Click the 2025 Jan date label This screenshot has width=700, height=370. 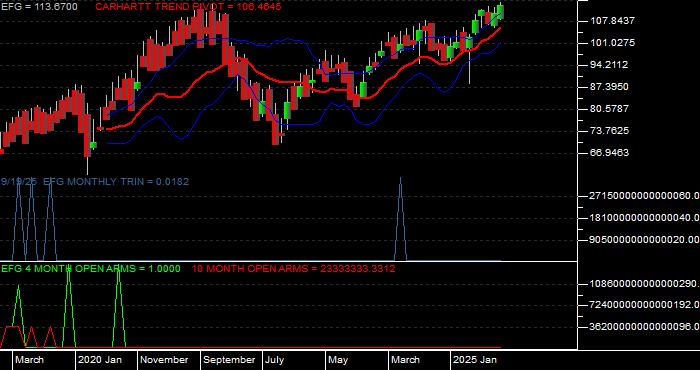(x=475, y=360)
